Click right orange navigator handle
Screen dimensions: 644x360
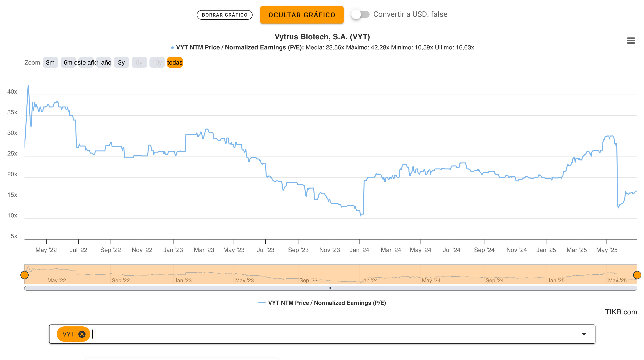(x=637, y=275)
